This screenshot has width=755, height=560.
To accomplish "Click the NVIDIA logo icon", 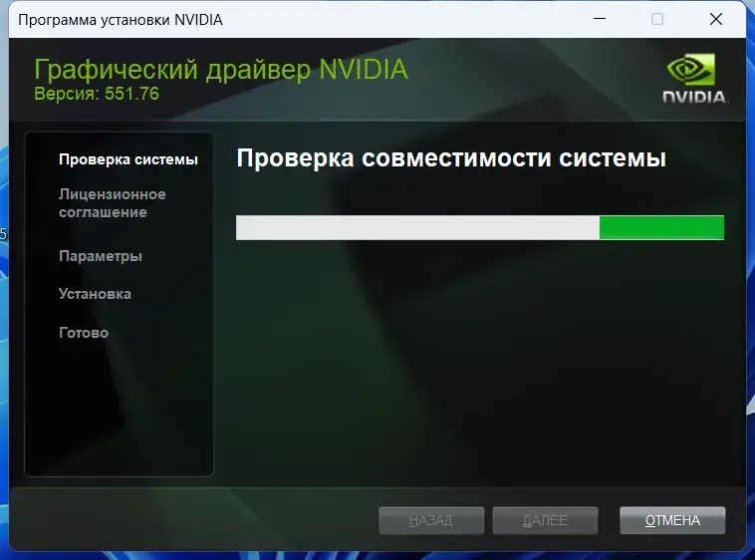I will pos(694,78).
